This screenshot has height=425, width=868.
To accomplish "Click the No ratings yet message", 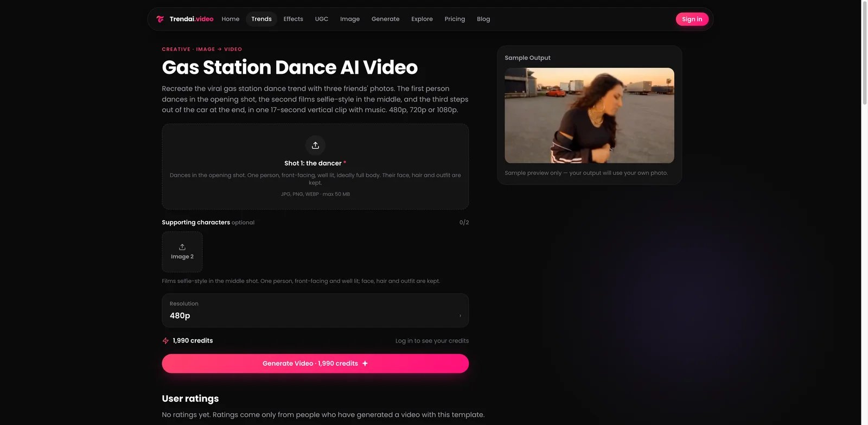I will [x=323, y=415].
